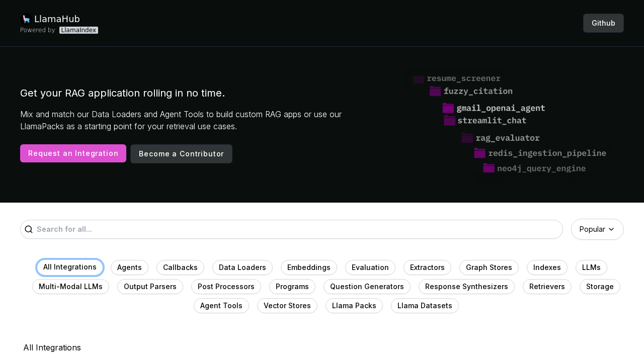
Task: Click the magnifying glass search icon
Action: [x=29, y=229]
